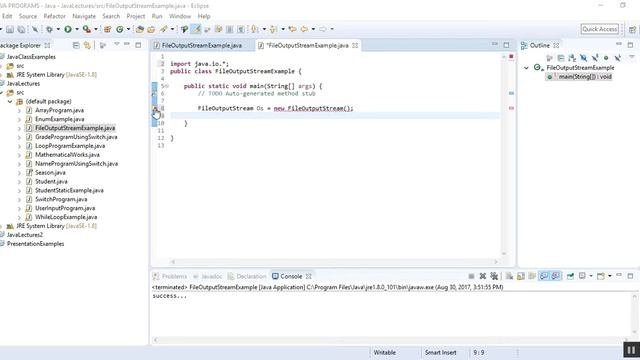This screenshot has width=640, height=360.
Task: Open the Source menu
Action: tap(28, 16)
